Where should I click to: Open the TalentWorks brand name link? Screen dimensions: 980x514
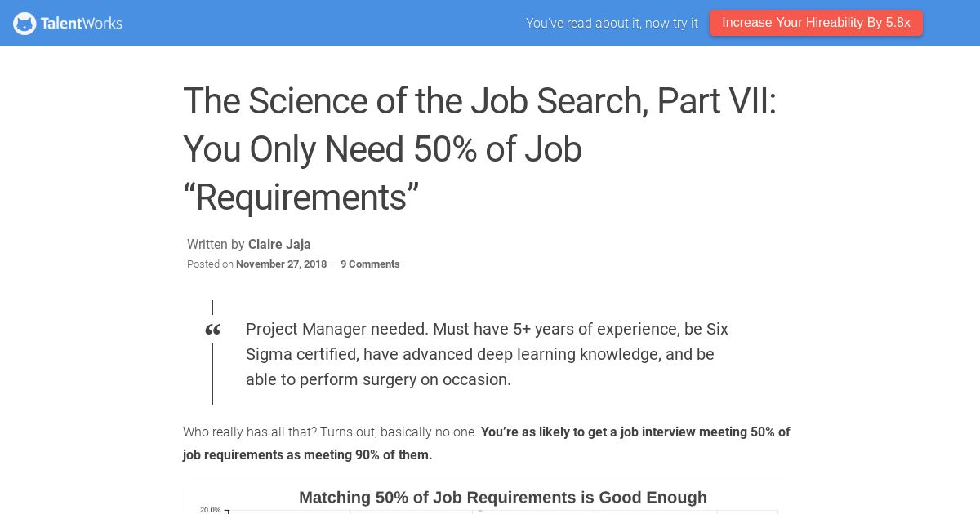click(81, 23)
